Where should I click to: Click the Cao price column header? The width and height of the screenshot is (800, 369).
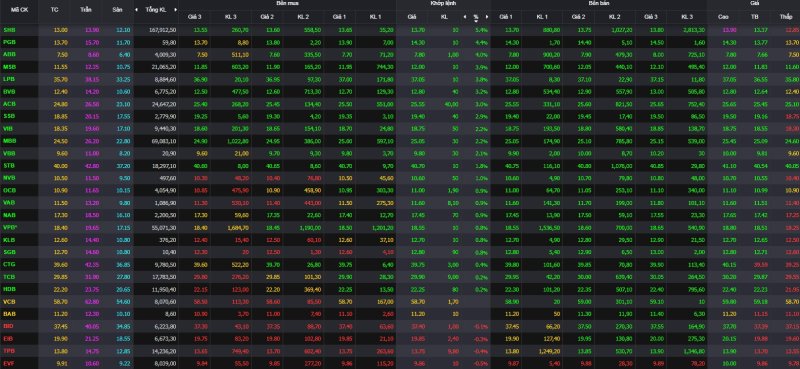tap(723, 17)
